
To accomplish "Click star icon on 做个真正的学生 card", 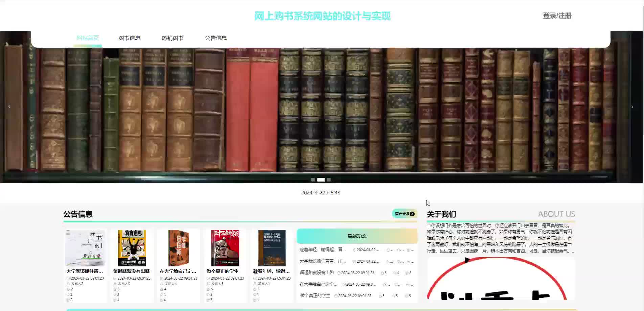I will [x=208, y=294].
